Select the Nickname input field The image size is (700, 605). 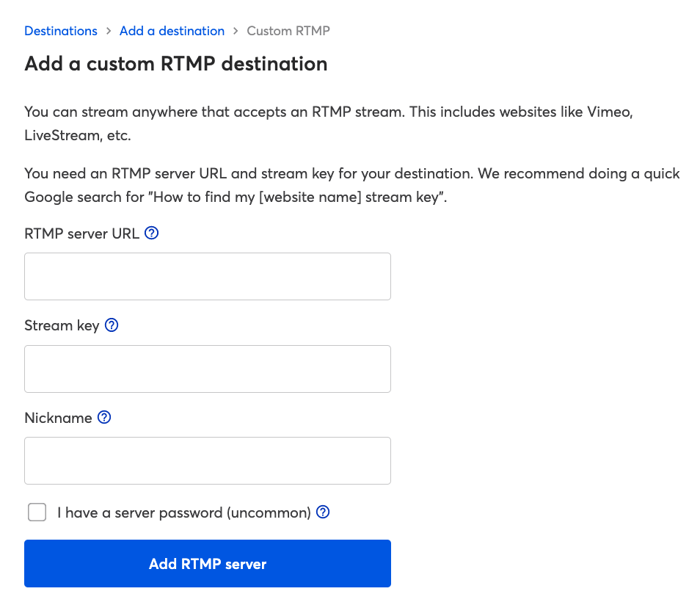(x=208, y=460)
